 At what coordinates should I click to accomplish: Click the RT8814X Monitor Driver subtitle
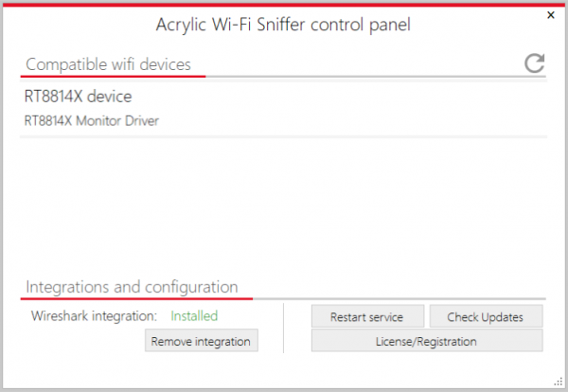tap(92, 120)
